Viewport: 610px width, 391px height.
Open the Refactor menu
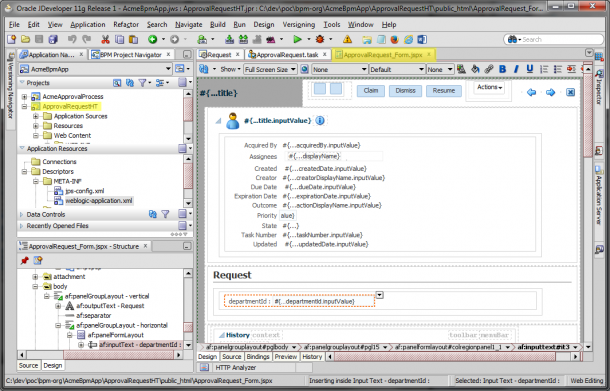[126, 25]
